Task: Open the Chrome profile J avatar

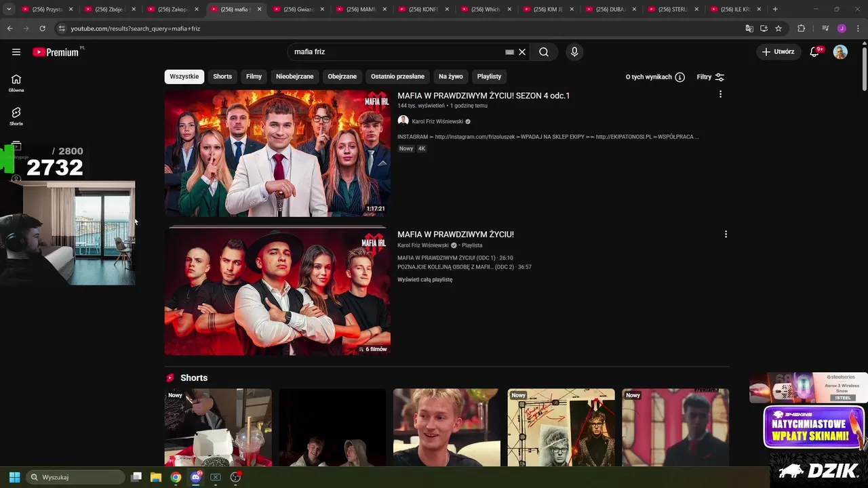Action: pyautogui.click(x=842, y=28)
